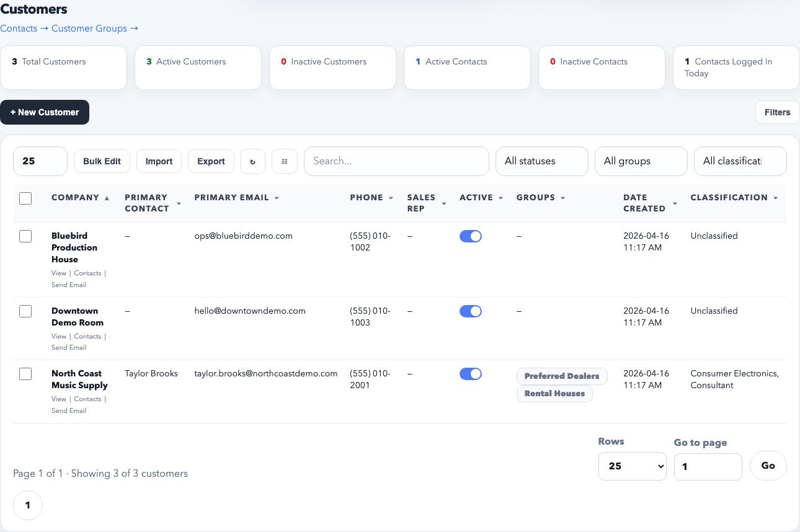The image size is (800, 532).
Task: Open the Rows per page select
Action: 633,466
